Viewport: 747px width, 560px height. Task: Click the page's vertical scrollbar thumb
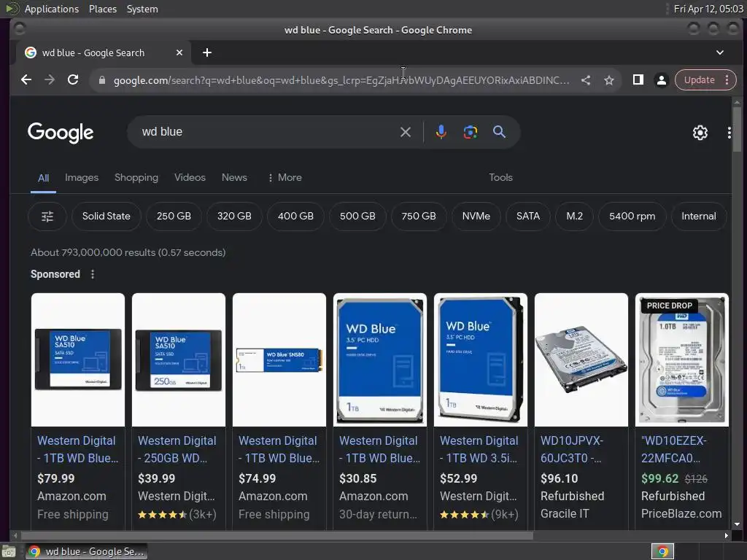[x=737, y=129]
